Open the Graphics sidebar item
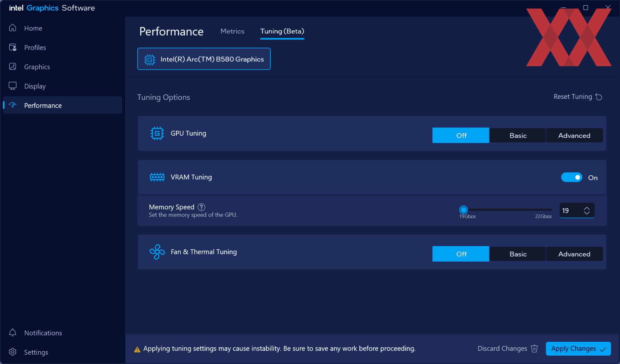Screen dimensions: 620x364 [x=62, y=67]
